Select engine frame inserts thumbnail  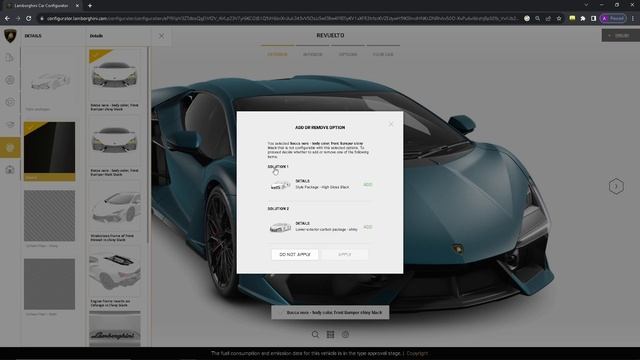pos(115,272)
